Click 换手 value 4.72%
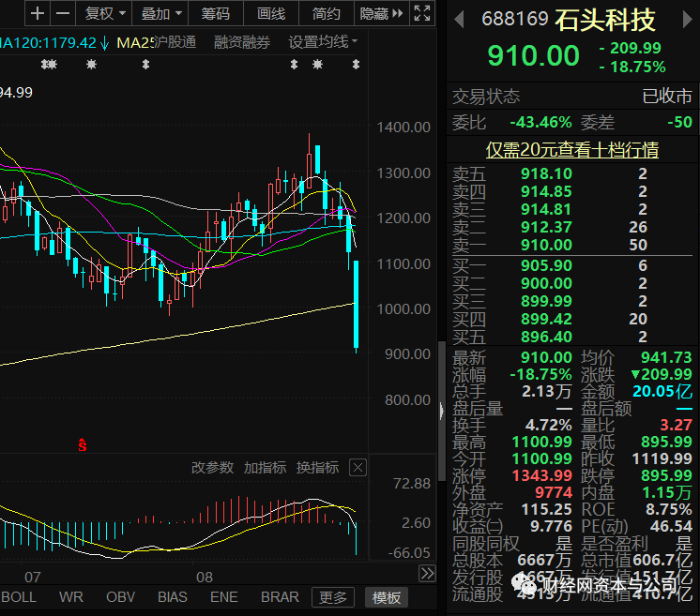This screenshot has width=700, height=616. (548, 425)
